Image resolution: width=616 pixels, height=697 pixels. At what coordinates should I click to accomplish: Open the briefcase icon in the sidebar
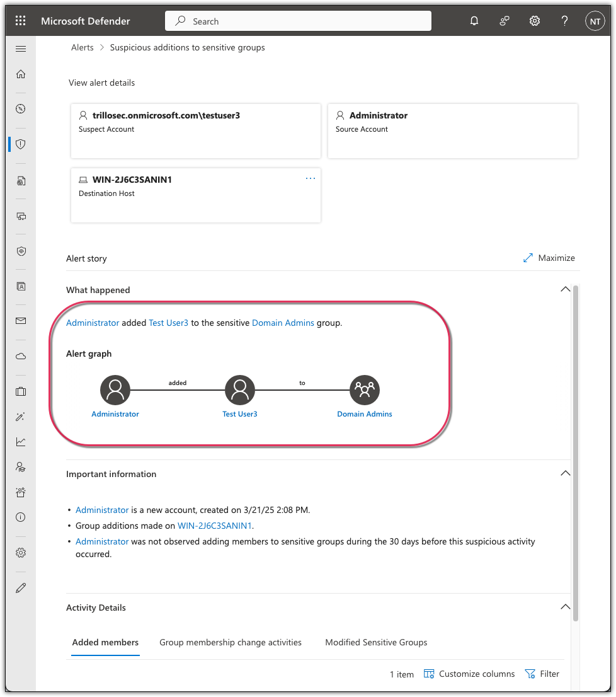21,391
